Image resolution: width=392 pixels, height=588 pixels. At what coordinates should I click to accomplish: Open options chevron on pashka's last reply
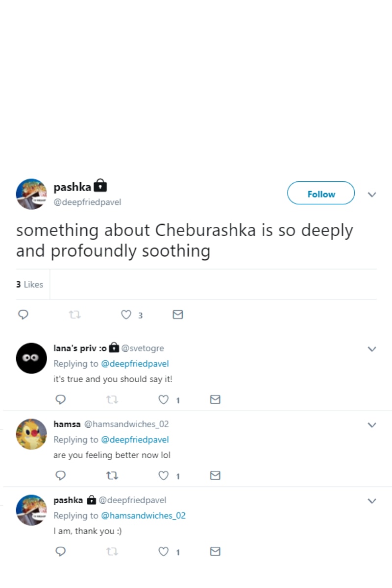tap(372, 501)
